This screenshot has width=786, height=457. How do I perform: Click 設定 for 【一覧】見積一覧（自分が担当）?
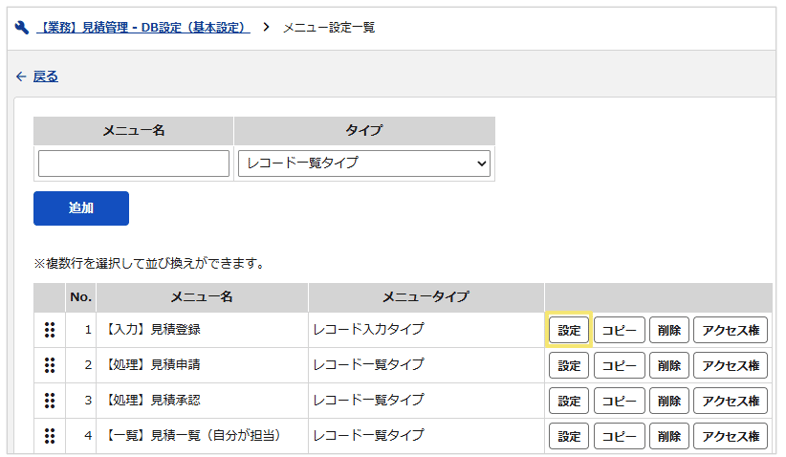coord(569,436)
